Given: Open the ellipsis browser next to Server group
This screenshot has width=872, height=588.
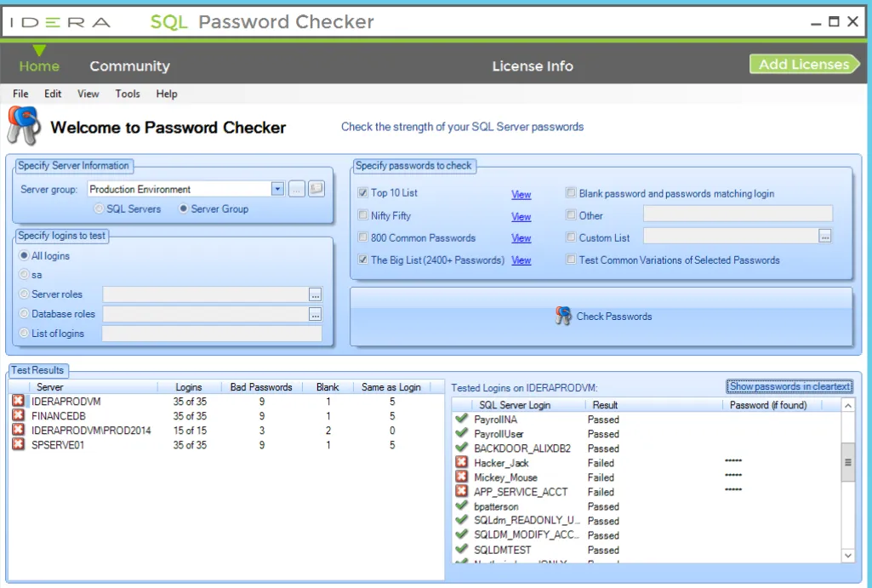Looking at the screenshot, I should tap(295, 188).
